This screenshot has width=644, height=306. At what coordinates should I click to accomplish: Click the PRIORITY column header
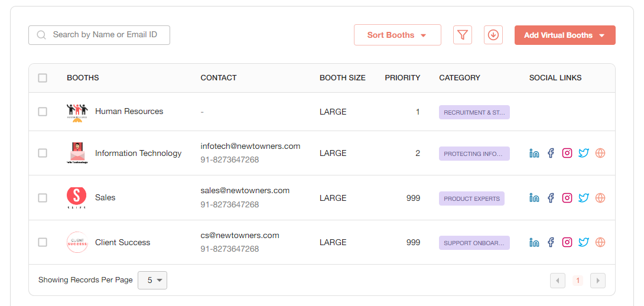click(x=402, y=78)
